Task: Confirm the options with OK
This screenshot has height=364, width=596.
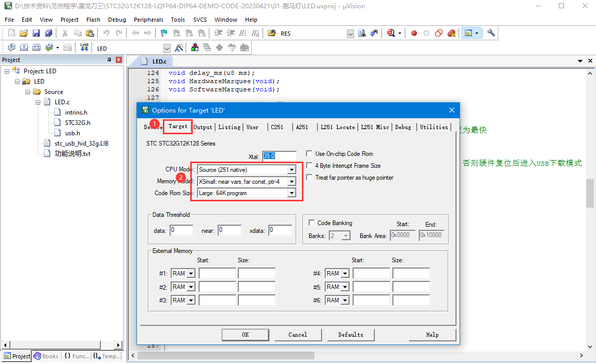Action: [245, 335]
